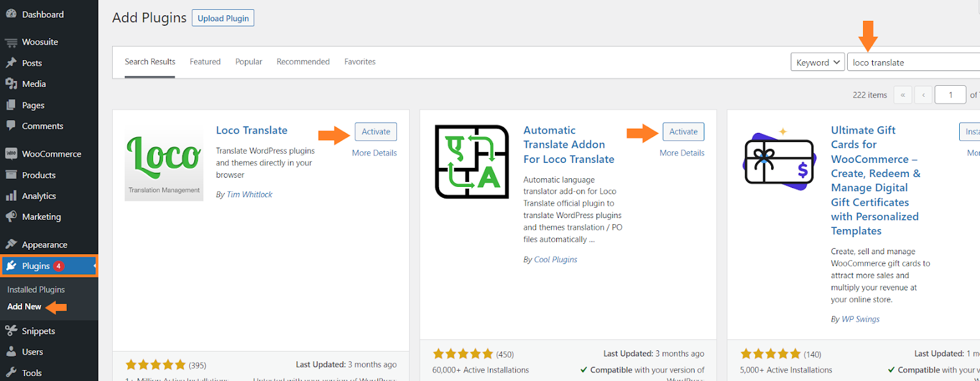Image resolution: width=980 pixels, height=381 pixels.
Task: Click the Plugins update count badge
Action: pyautogui.click(x=59, y=266)
